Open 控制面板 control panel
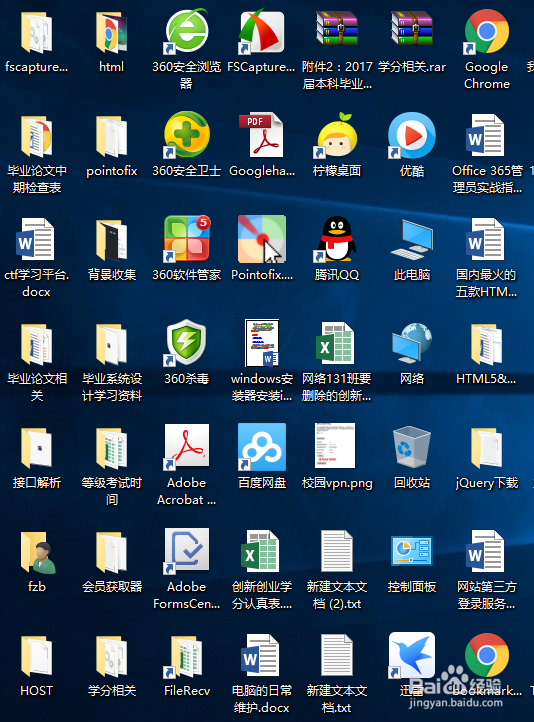The width and height of the screenshot is (534, 722). pyautogui.click(x=412, y=551)
